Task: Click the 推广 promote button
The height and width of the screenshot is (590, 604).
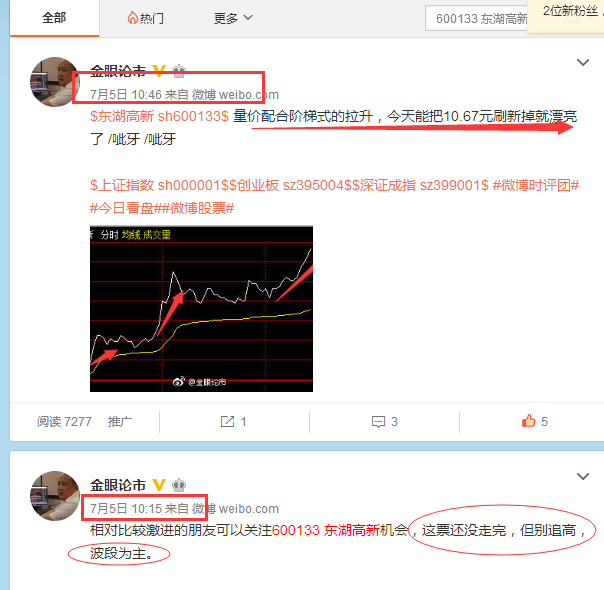Action: pos(119,422)
